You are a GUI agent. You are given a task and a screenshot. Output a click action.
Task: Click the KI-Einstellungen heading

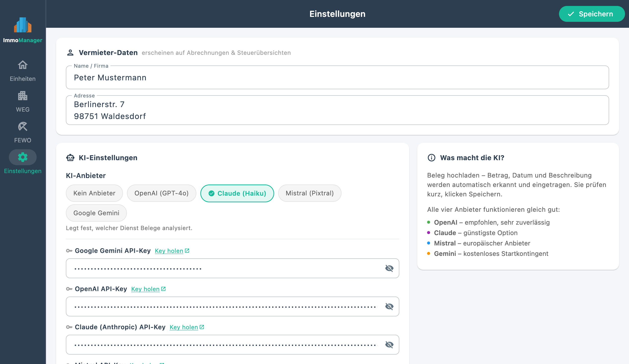[x=108, y=158]
